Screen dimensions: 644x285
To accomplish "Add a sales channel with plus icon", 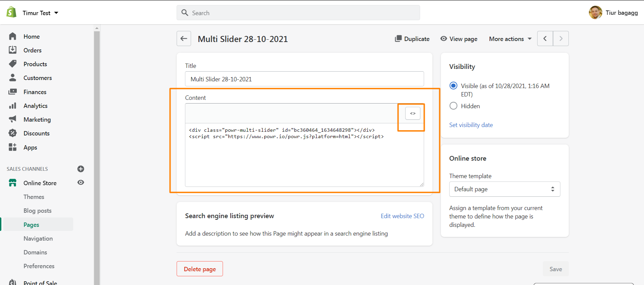I will click(81, 169).
